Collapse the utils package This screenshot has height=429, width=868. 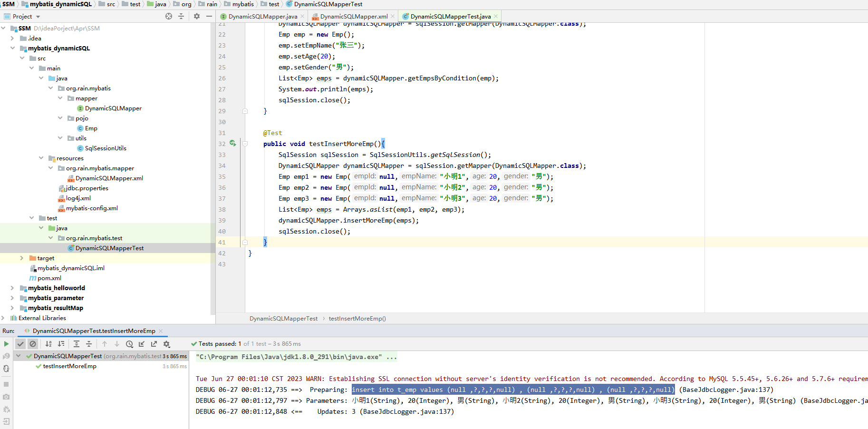[x=60, y=138]
